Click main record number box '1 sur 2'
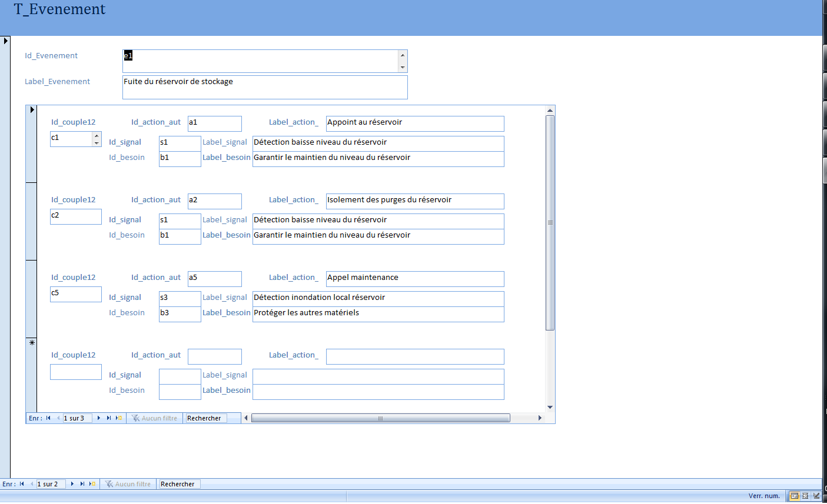The width and height of the screenshot is (827, 504). [x=51, y=484]
